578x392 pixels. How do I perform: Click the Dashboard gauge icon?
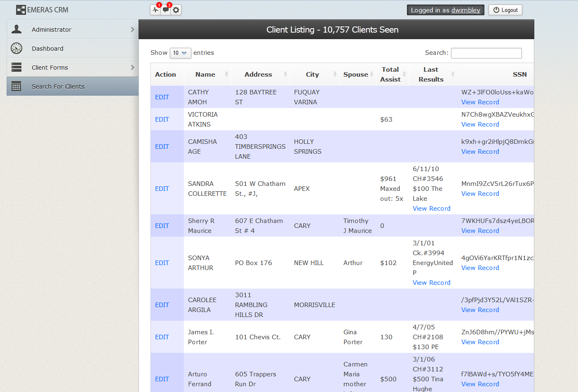click(16, 48)
